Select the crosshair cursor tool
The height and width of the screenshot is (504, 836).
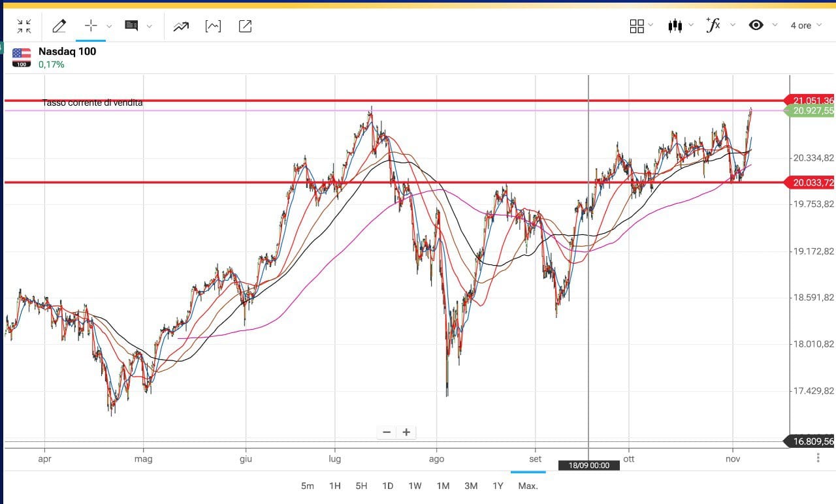point(91,26)
